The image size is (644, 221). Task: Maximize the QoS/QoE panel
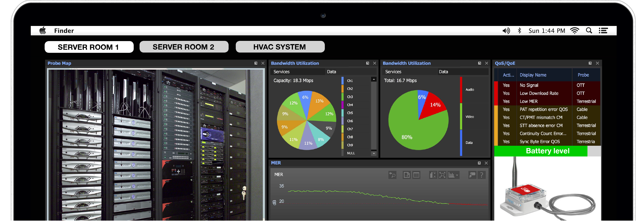pyautogui.click(x=590, y=63)
